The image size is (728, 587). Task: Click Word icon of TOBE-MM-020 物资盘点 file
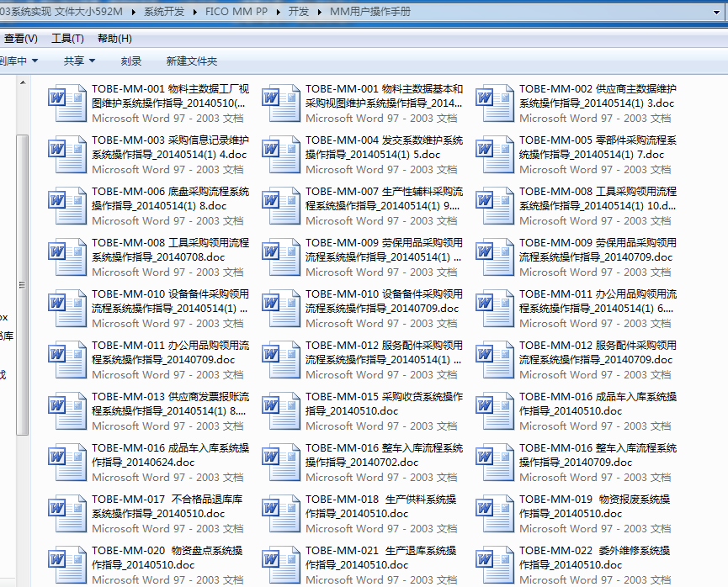point(67,564)
